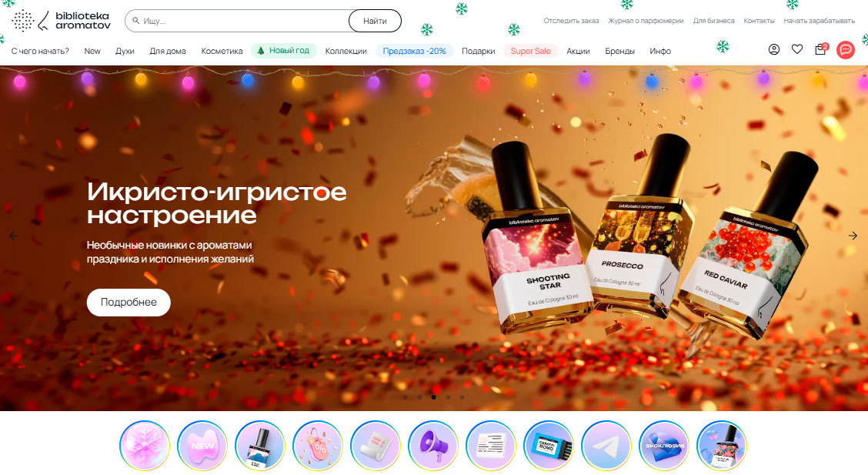Image resolution: width=868 pixels, height=475 pixels.
Task: Click the Найти search button
Action: (375, 21)
